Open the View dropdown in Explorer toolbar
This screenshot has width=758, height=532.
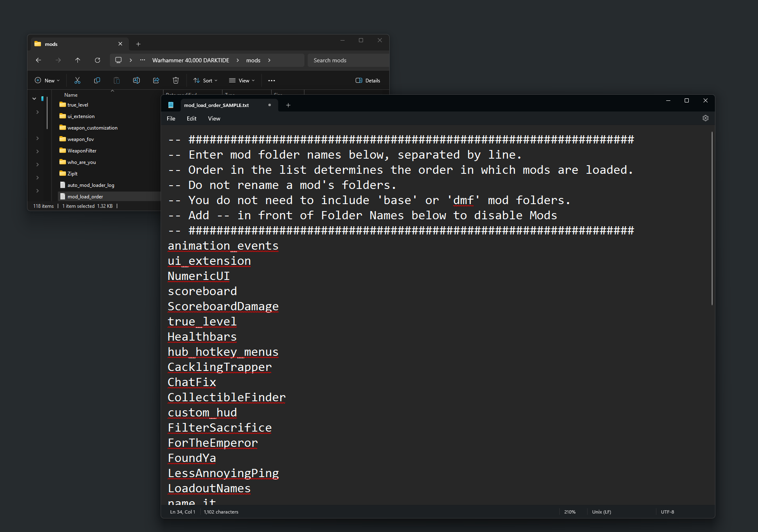(x=242, y=81)
